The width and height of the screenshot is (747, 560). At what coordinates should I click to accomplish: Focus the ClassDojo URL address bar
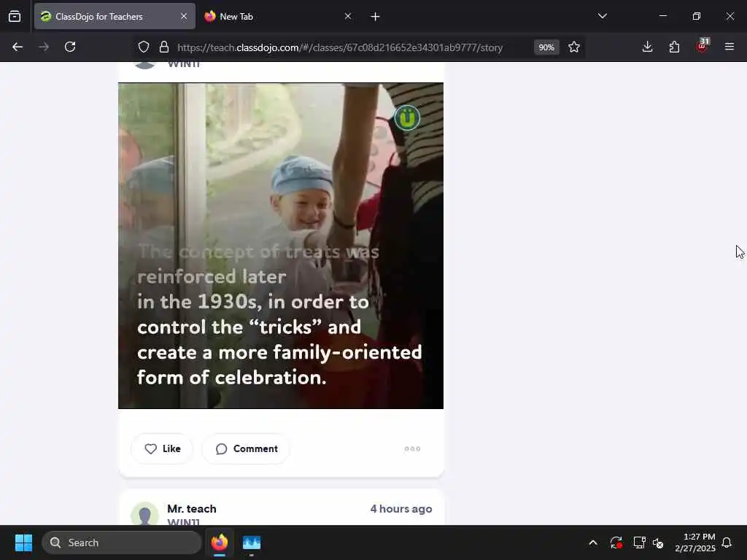click(340, 47)
